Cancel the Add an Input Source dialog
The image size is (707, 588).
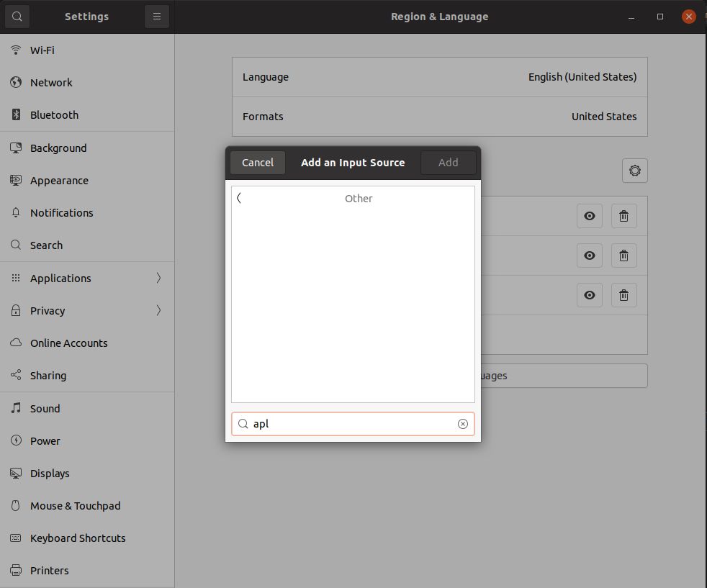[258, 163]
